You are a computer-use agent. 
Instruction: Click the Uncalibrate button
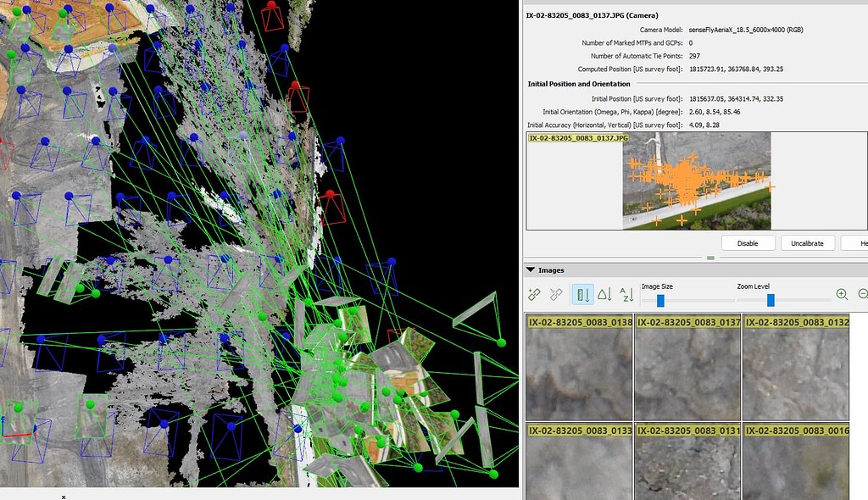click(806, 242)
